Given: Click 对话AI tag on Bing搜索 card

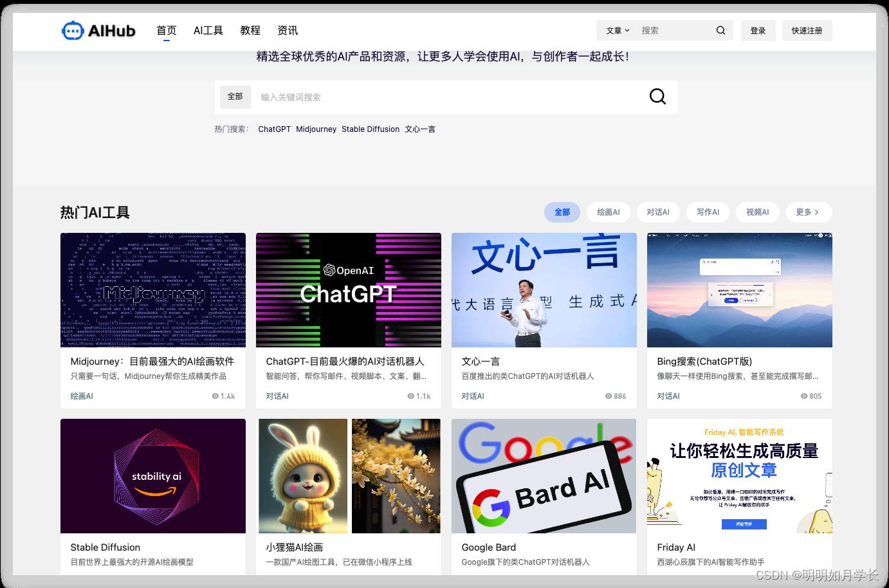Looking at the screenshot, I should pyautogui.click(x=668, y=396).
